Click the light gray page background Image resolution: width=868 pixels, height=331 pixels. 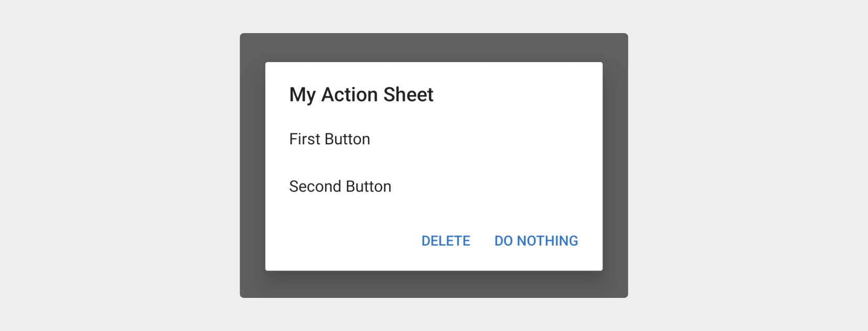(119, 165)
